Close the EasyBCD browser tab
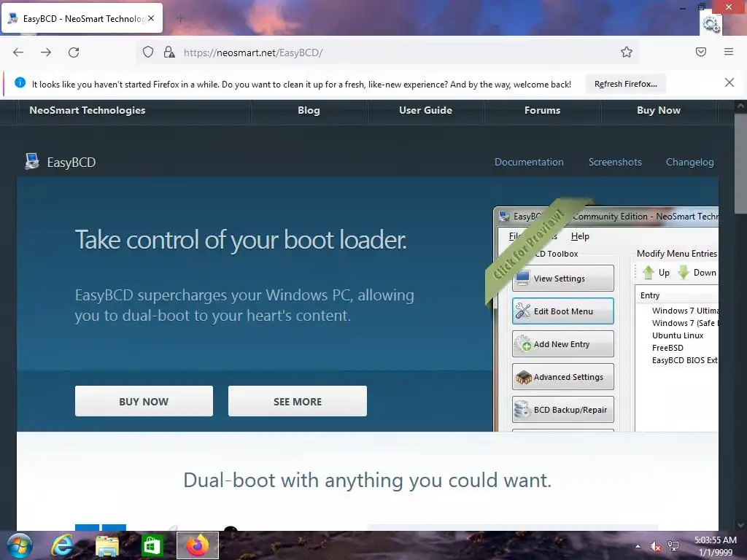This screenshot has height=560, width=747. click(x=151, y=18)
